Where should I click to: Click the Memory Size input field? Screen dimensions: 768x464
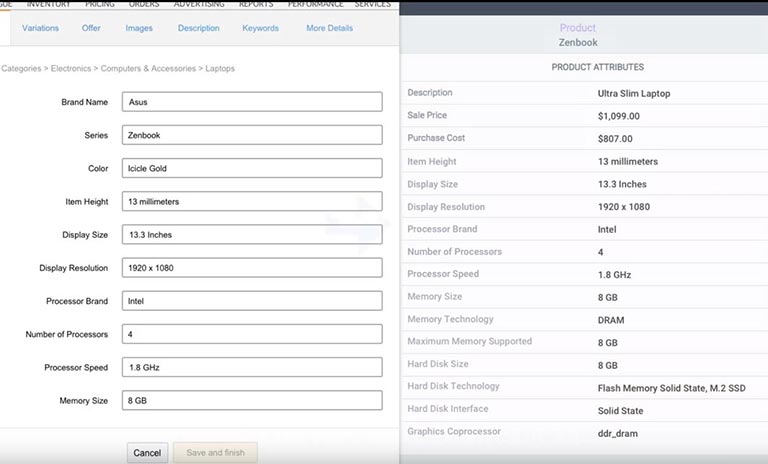(x=252, y=400)
